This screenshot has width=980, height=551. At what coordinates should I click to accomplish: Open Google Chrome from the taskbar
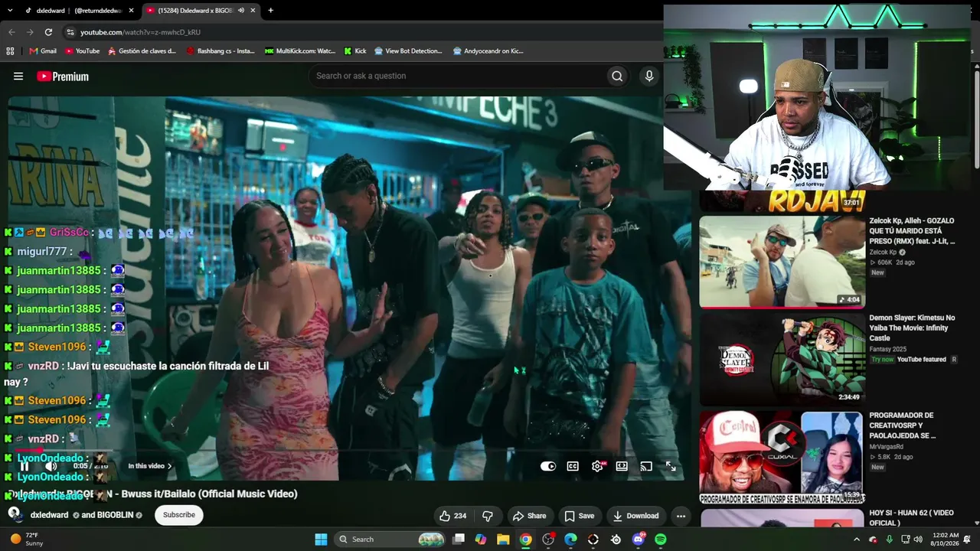pyautogui.click(x=525, y=540)
